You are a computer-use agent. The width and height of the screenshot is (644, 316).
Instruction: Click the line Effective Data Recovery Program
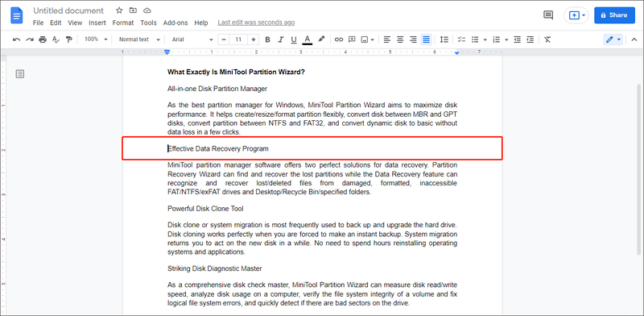[217, 148]
